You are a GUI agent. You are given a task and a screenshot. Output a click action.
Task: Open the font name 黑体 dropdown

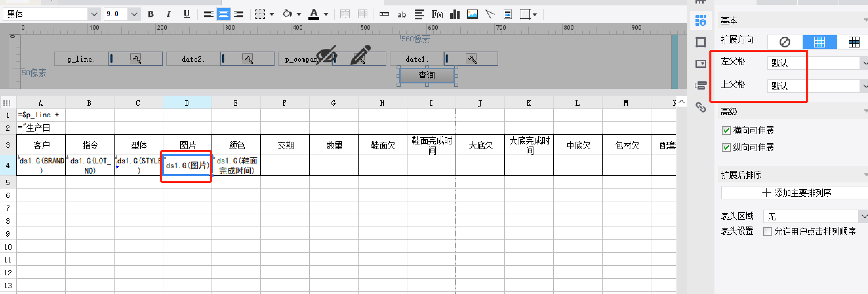[94, 14]
